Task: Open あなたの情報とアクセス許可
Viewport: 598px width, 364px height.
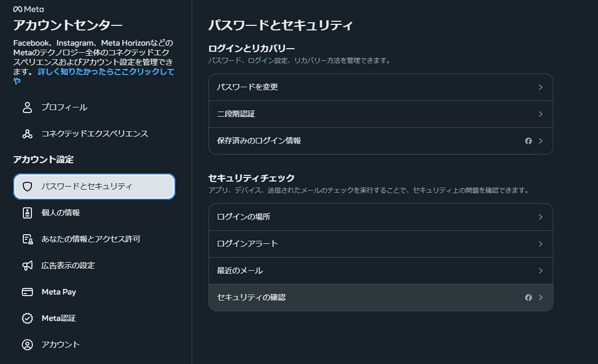Action: point(94,239)
